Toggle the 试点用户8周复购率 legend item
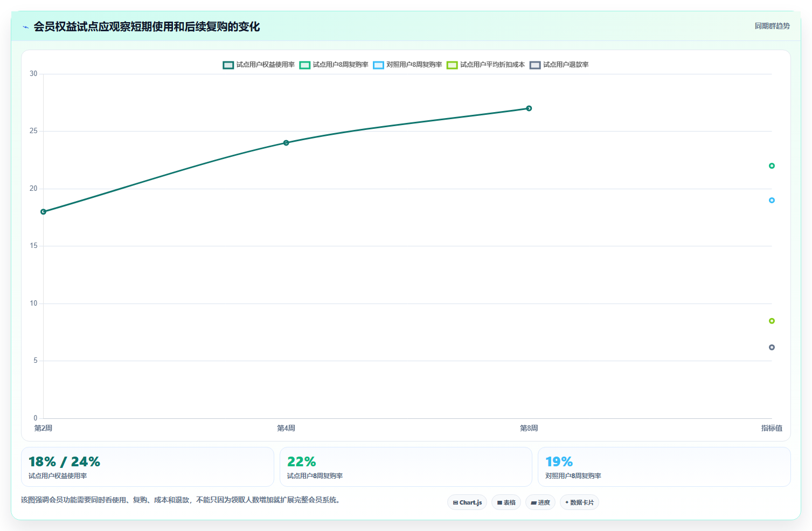Image resolution: width=812 pixels, height=531 pixels. coord(334,65)
